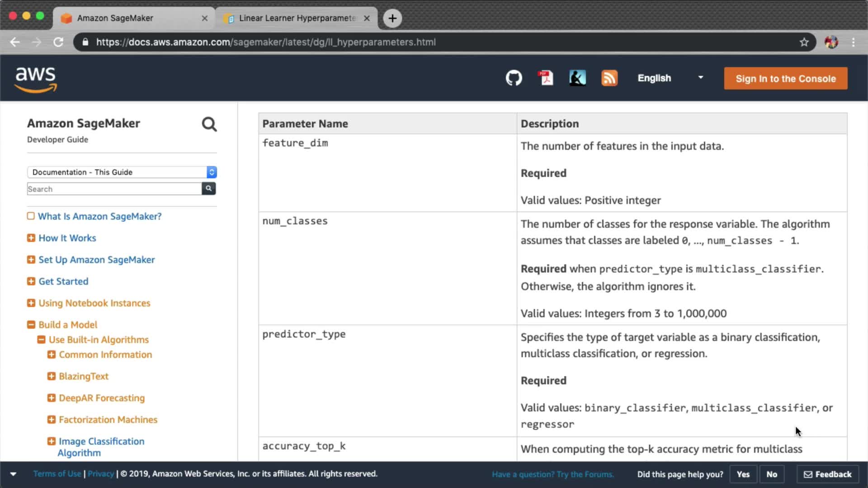Open Documentation - This Guide selector
The image size is (868, 488).
tap(122, 172)
